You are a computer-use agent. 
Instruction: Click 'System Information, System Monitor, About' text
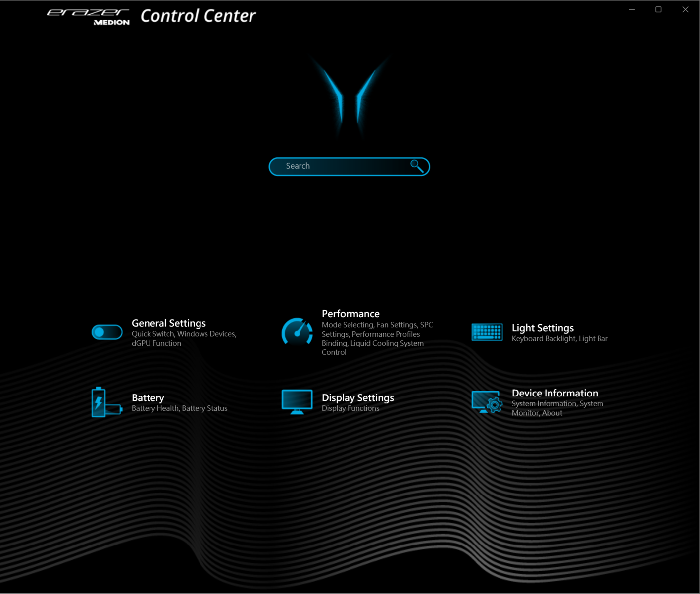(557, 408)
